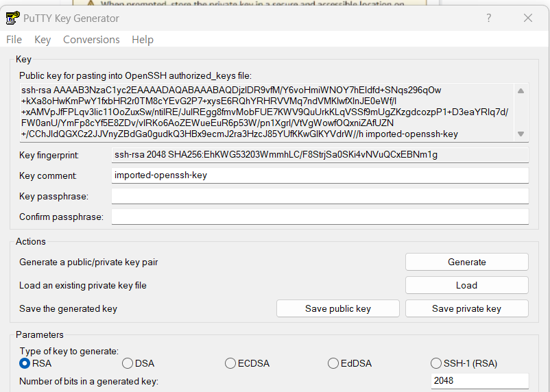Click 'Number of bits in a generated key:' label
Image resolution: width=550 pixels, height=392 pixels.
click(x=88, y=382)
